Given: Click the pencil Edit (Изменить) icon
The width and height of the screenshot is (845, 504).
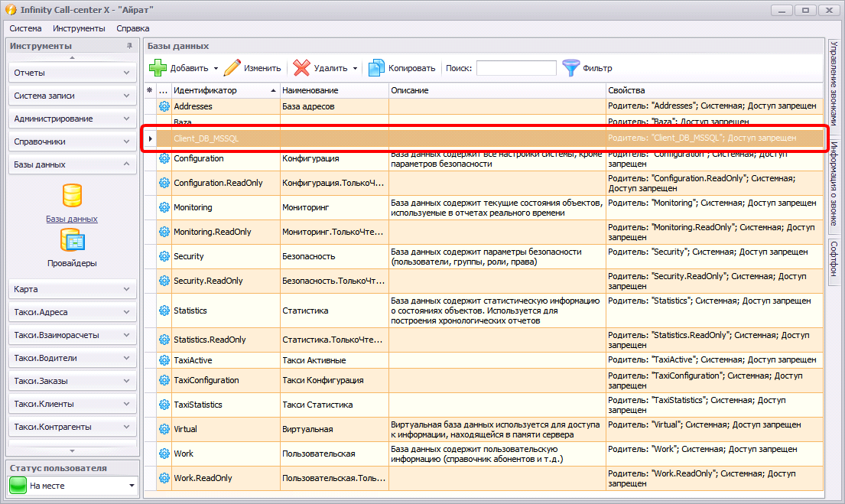Looking at the screenshot, I should (x=232, y=68).
